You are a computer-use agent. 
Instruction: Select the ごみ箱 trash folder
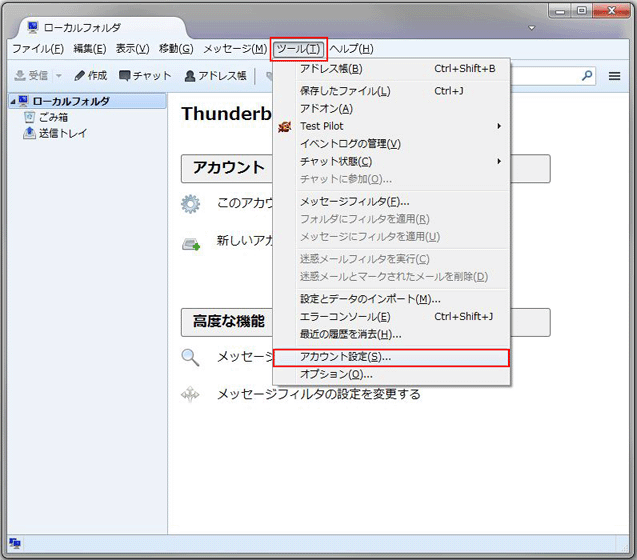pos(46,117)
